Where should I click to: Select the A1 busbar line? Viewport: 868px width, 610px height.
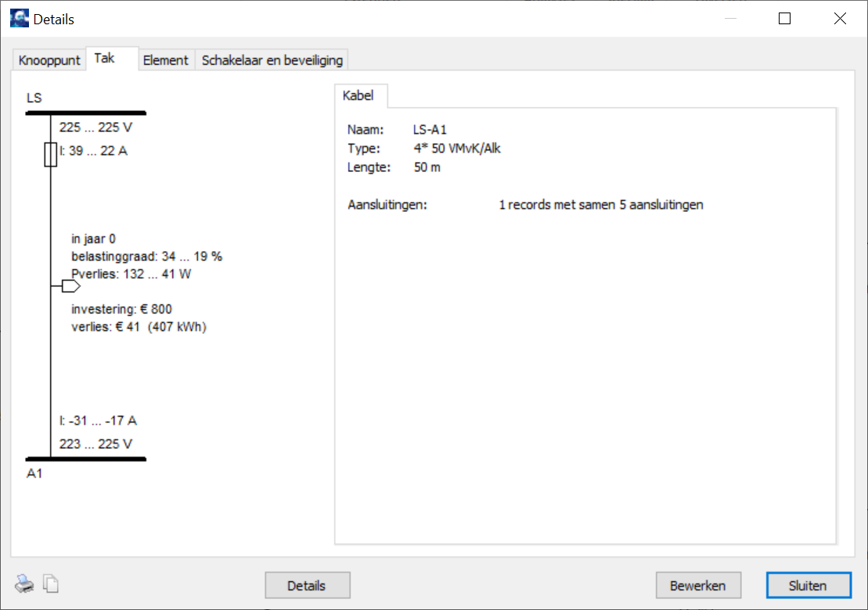(x=86, y=459)
